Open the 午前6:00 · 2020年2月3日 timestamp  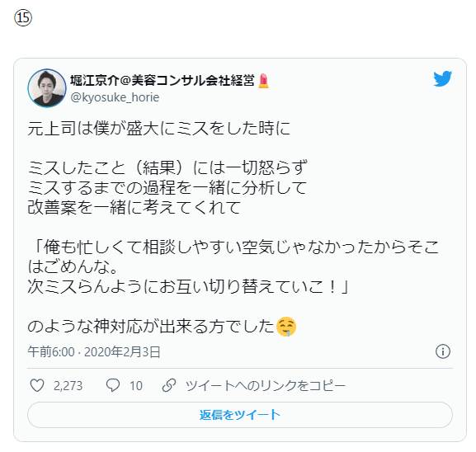pos(94,352)
